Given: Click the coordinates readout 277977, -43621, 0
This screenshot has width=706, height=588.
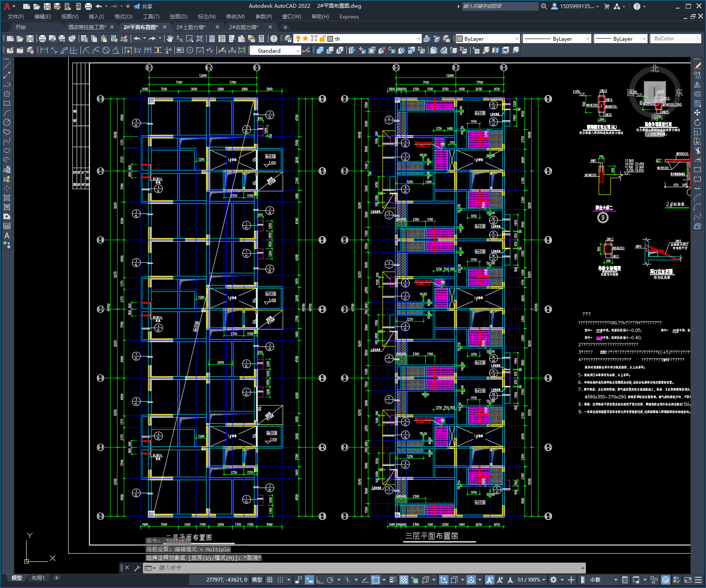Looking at the screenshot, I should [x=227, y=580].
